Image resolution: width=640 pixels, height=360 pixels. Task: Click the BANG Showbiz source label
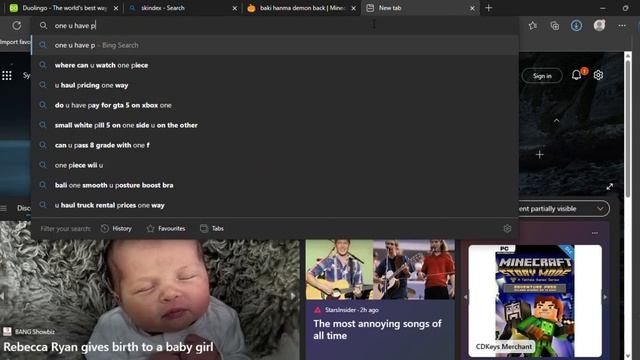coord(35,332)
